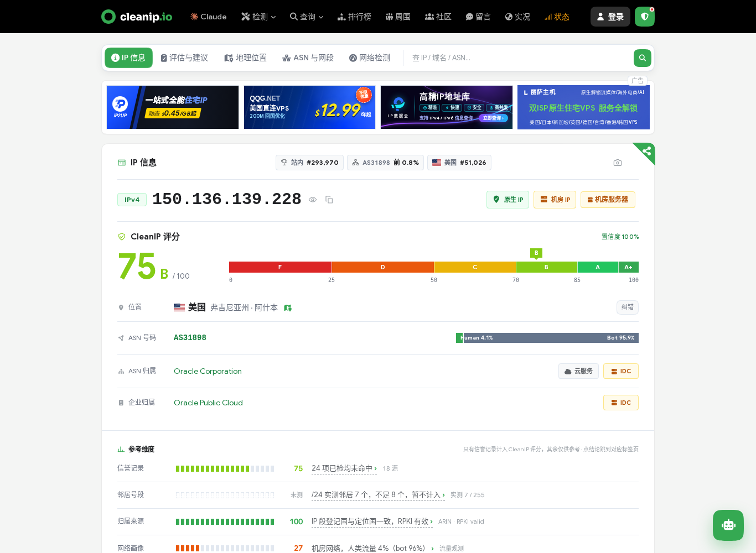Screen dimensions: 756x553
Task: Click the camera screenshot icon
Action: point(618,163)
